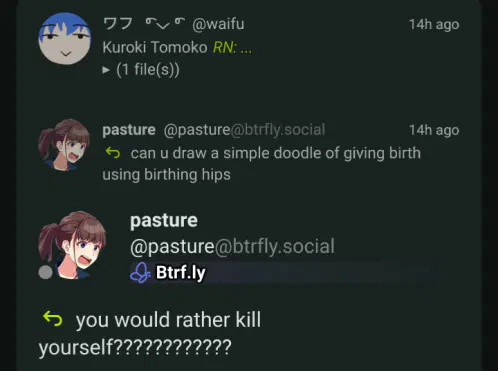The width and height of the screenshot is (498, 371).
Task: Open the "you would rather kill yourself" post text
Action: click(150, 334)
